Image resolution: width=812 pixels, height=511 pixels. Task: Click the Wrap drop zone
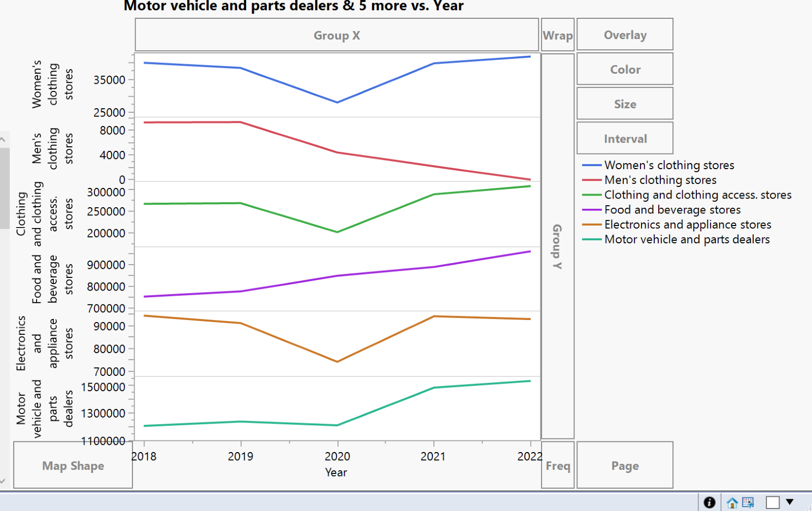click(x=558, y=35)
